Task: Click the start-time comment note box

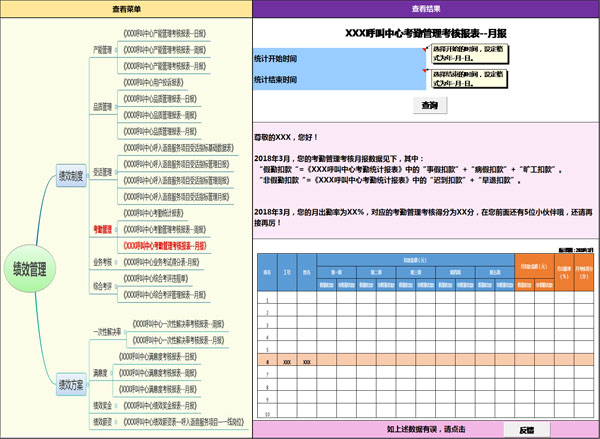Action: [470, 54]
